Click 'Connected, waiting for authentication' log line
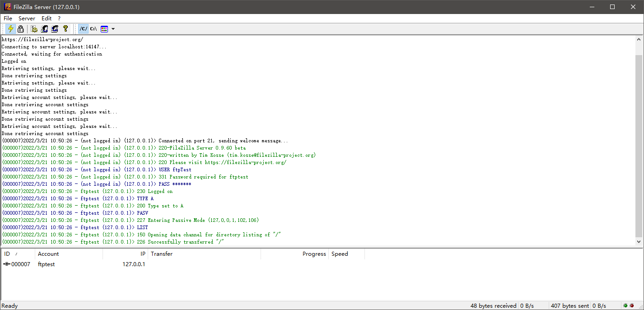 coord(52,54)
